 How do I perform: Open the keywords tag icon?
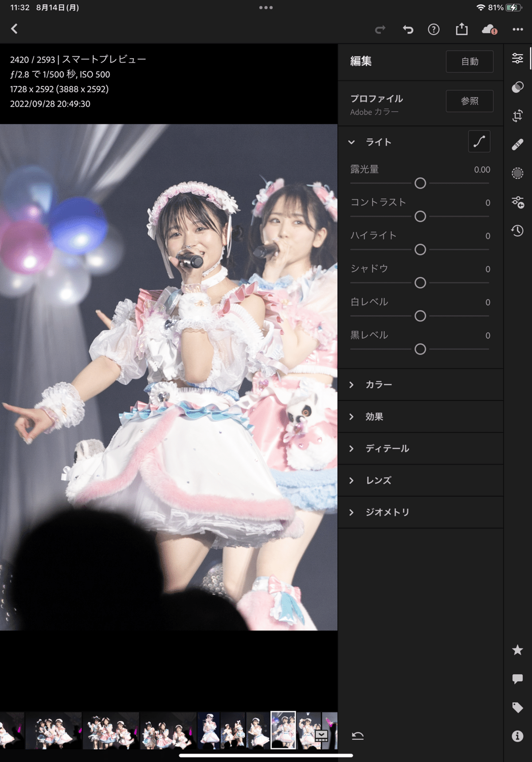(517, 707)
